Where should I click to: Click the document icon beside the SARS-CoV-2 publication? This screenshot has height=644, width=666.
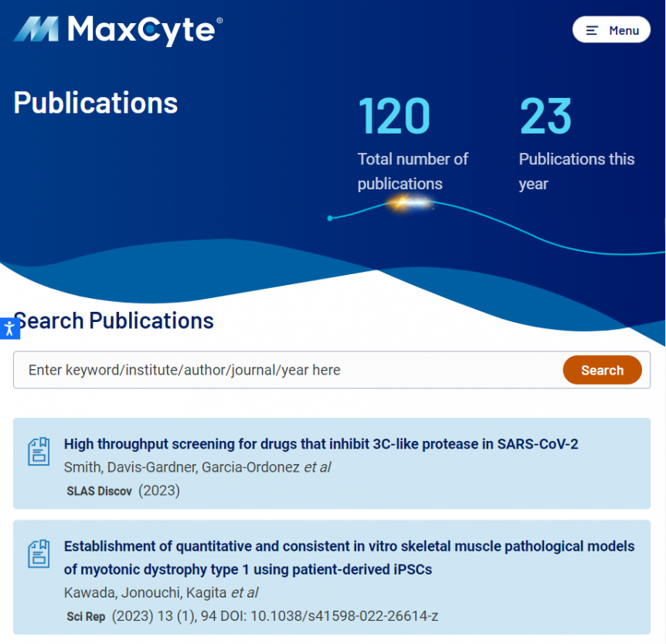(x=38, y=451)
